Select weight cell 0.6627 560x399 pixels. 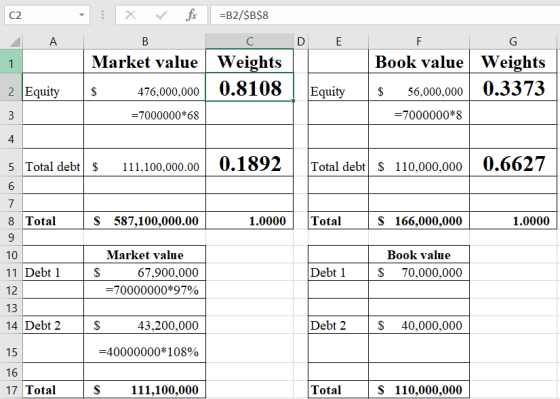(513, 163)
